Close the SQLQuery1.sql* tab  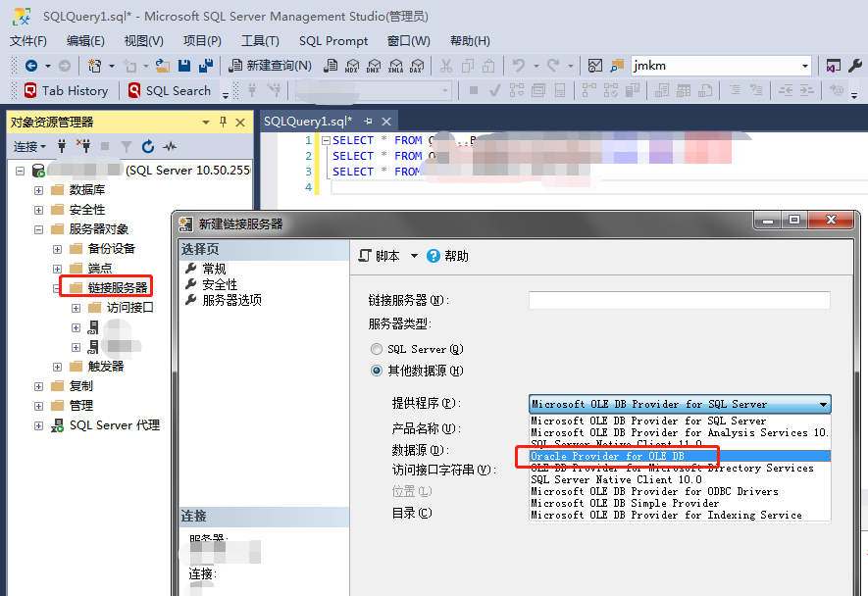point(386,122)
